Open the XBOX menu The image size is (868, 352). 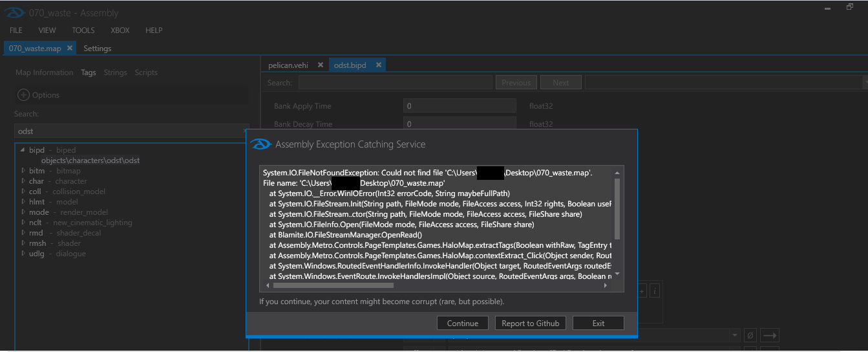click(120, 30)
